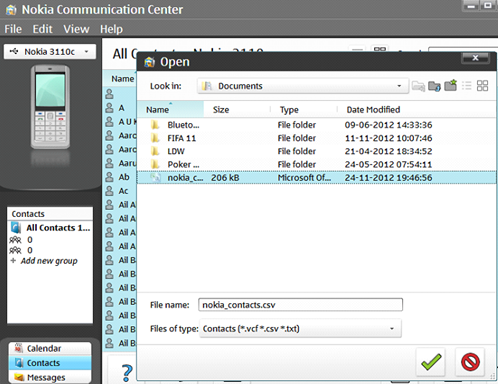The height and width of the screenshot is (384, 498).
Task: Click the Open dialog title icon
Action: [x=150, y=62]
